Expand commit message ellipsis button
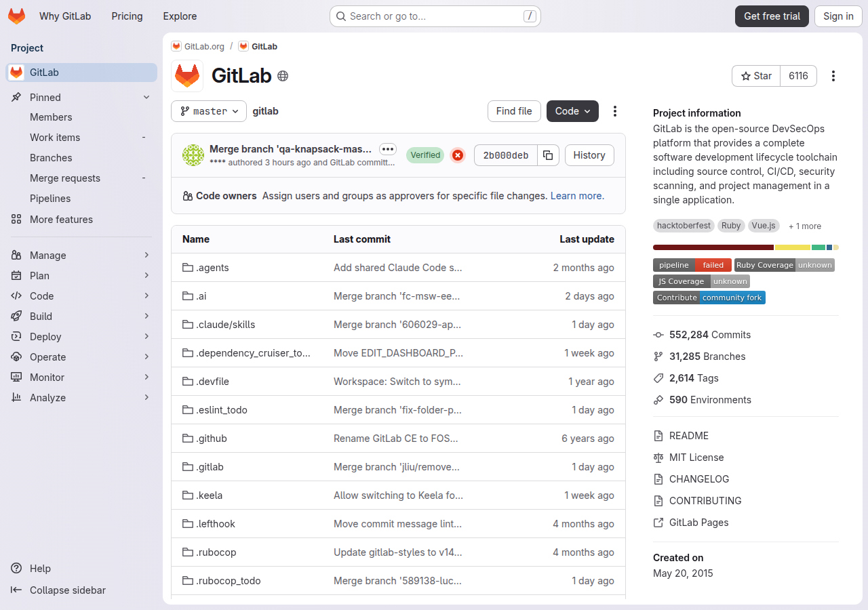The image size is (868, 610). [388, 149]
